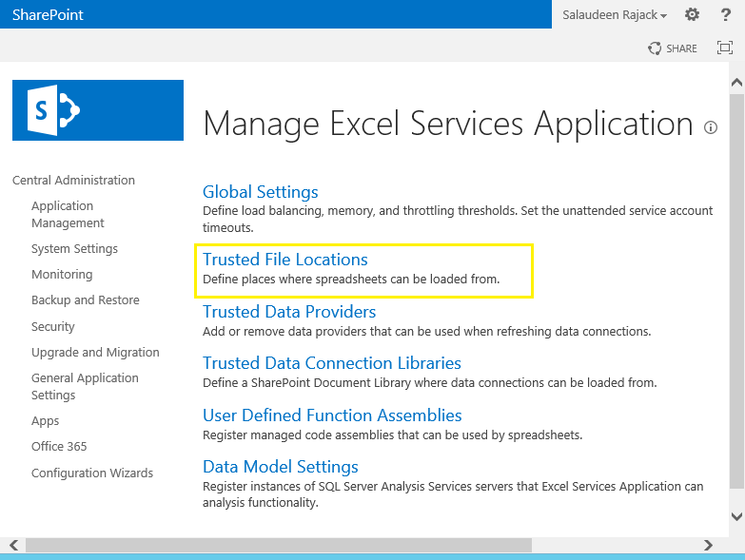
Task: Click the vertical scrollbar thumb
Action: (736, 291)
